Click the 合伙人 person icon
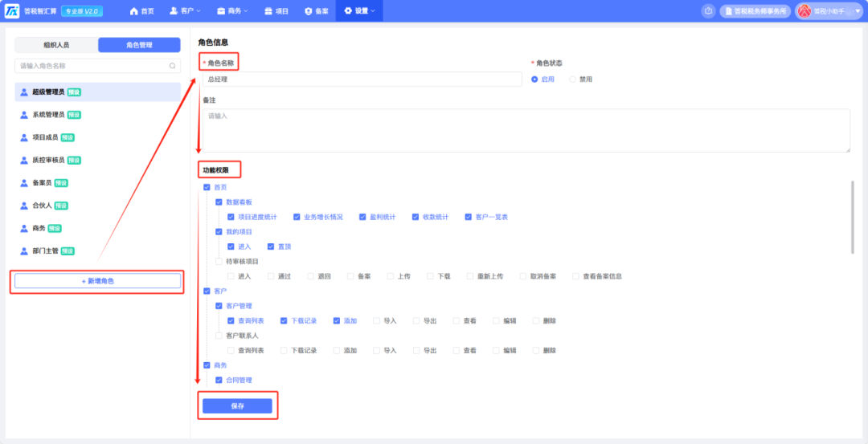 24,206
